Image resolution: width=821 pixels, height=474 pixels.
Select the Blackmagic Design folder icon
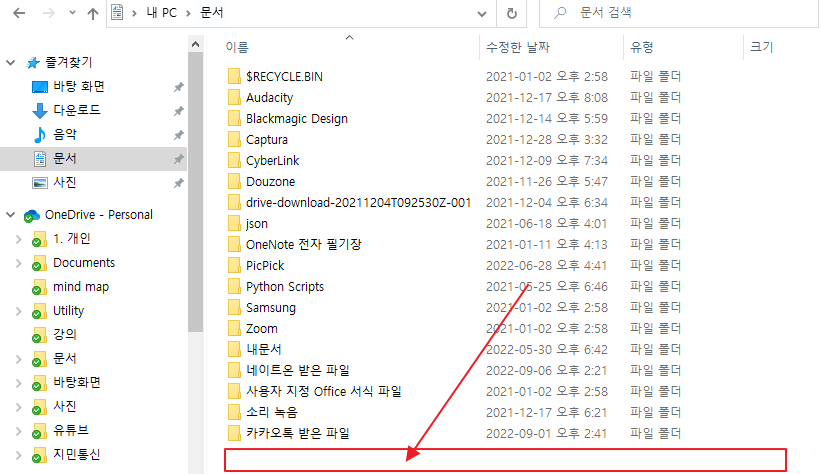[234, 118]
